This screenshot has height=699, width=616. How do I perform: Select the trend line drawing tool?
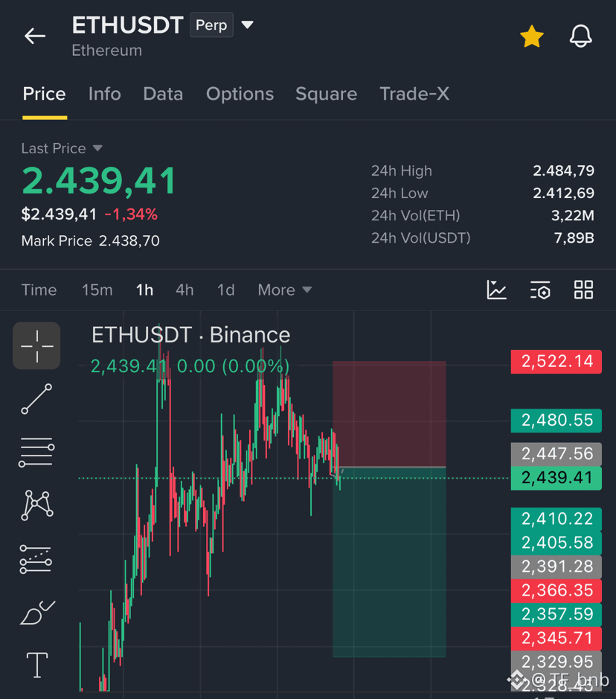click(x=36, y=399)
